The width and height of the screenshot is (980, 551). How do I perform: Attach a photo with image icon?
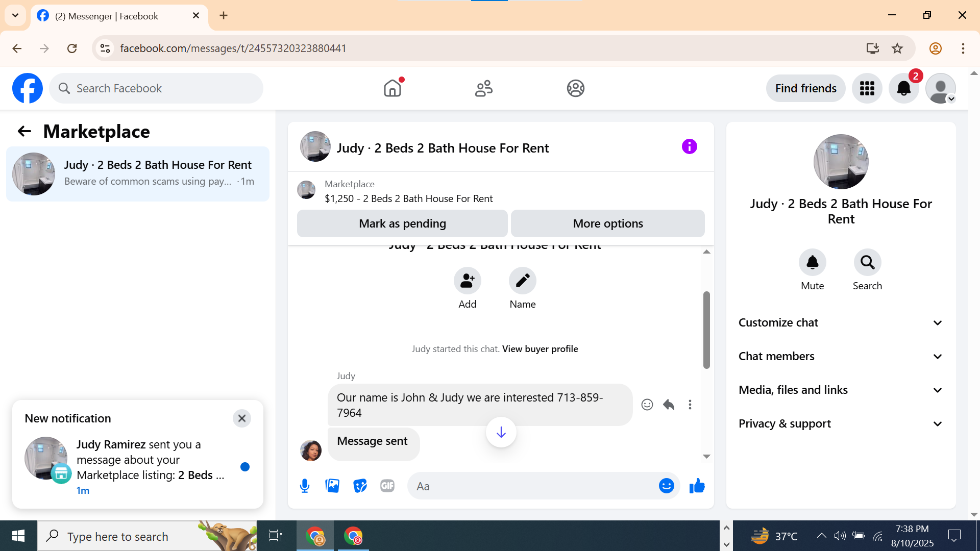tap(332, 486)
